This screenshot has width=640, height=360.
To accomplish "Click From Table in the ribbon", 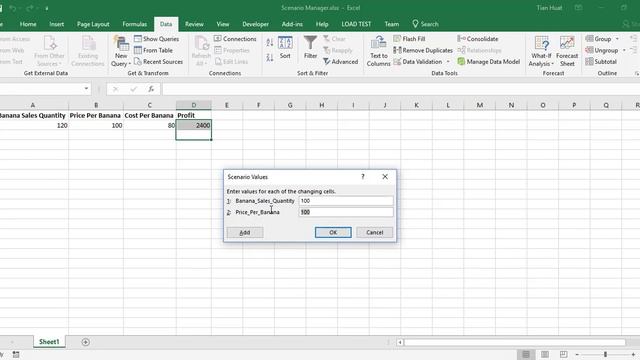I will [153, 50].
